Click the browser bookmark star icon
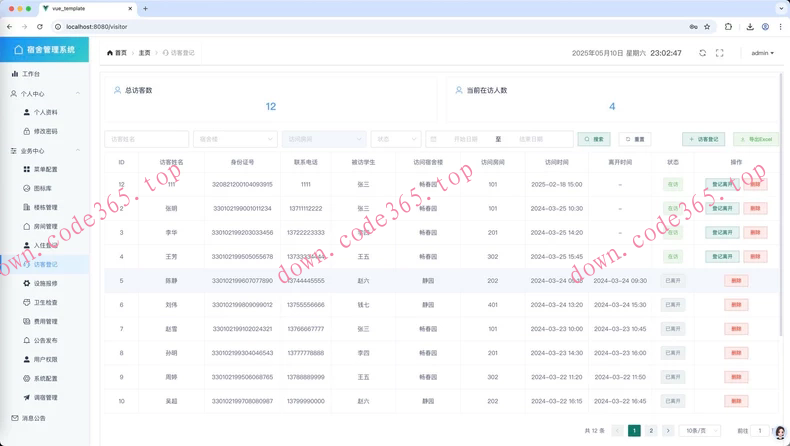 [707, 27]
